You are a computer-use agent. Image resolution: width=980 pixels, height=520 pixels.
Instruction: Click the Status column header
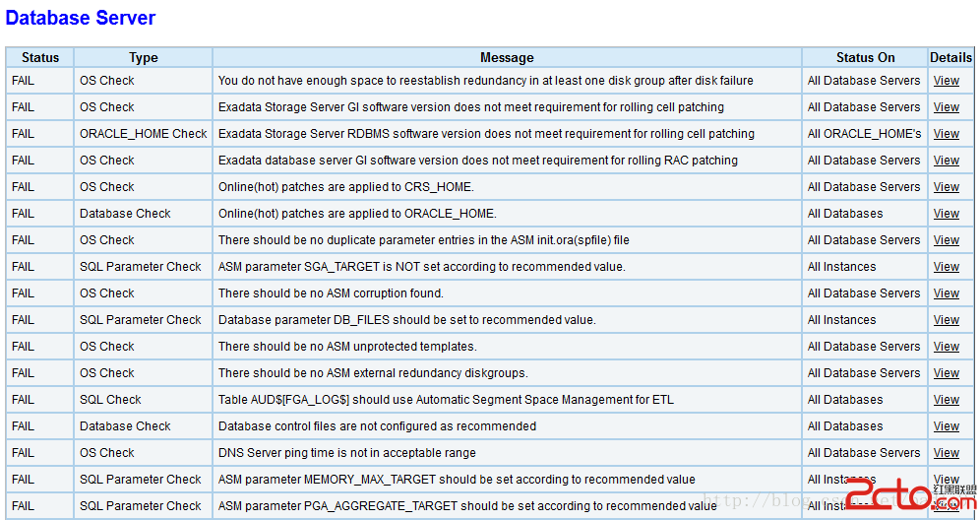coord(40,57)
